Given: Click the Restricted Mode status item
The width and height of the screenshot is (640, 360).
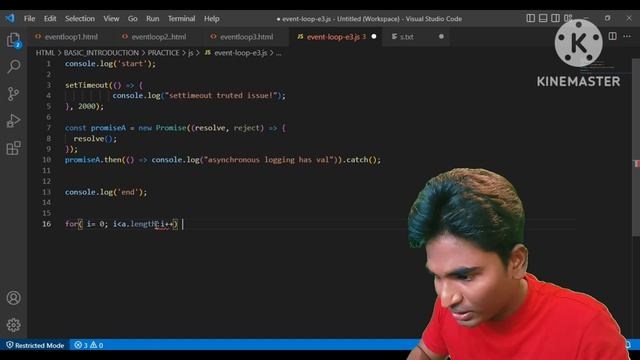Looking at the screenshot, I should (x=35, y=345).
